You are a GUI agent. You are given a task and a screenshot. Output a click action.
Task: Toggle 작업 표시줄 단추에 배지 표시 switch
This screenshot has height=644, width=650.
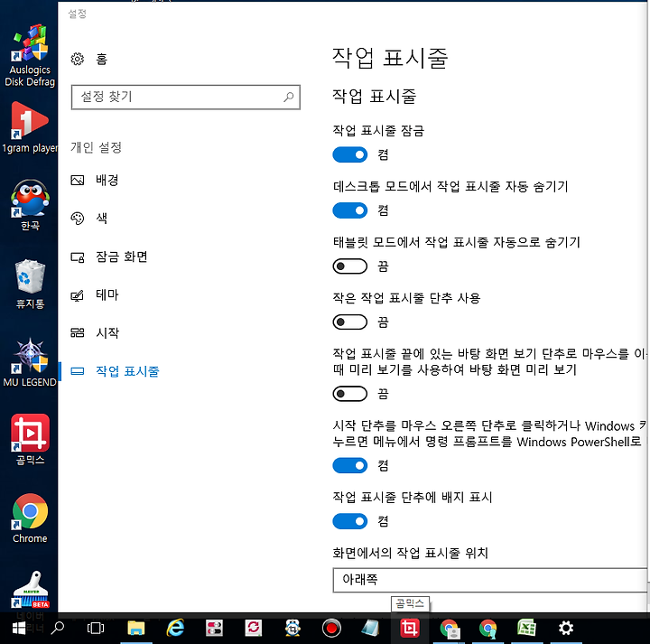pyautogui.click(x=350, y=521)
